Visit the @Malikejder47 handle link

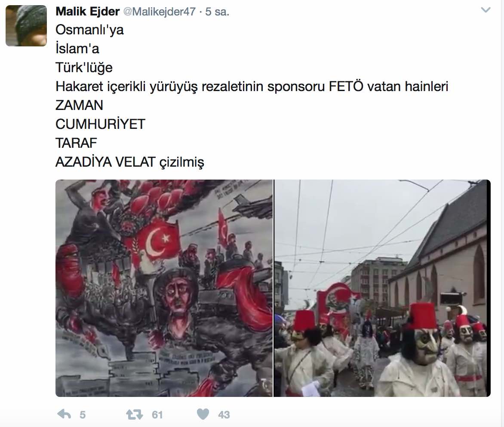[x=160, y=12]
